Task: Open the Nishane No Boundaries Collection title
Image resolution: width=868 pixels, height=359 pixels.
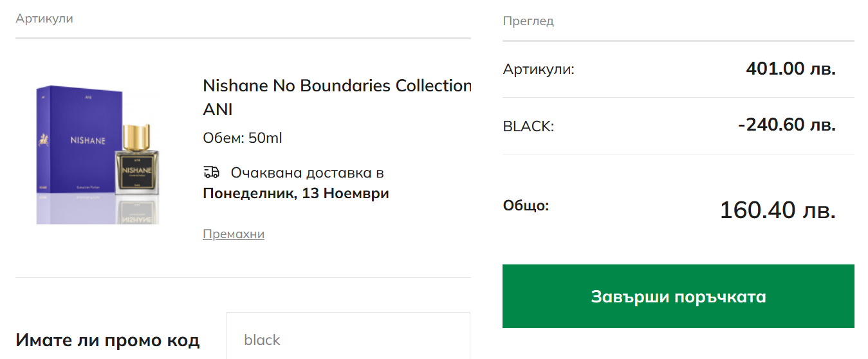Action: click(337, 86)
